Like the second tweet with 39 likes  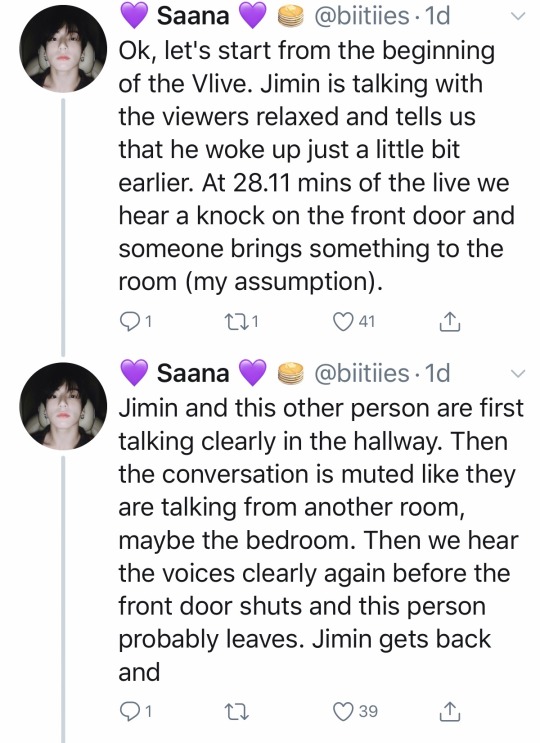[343, 711]
